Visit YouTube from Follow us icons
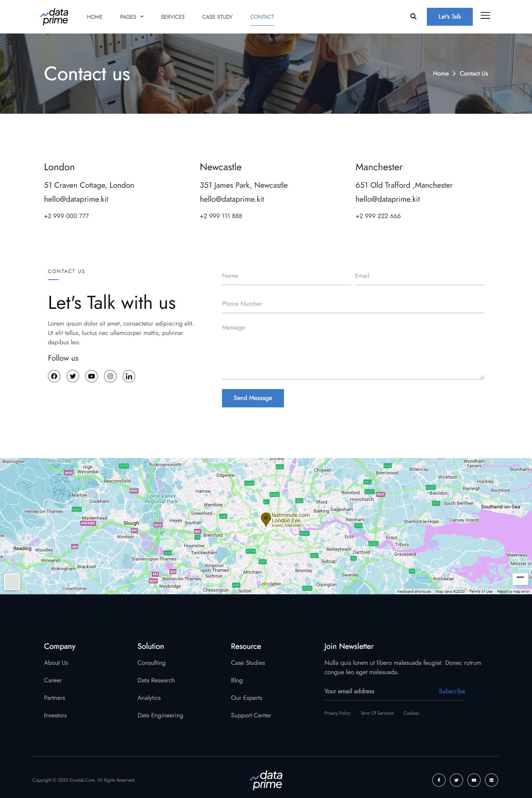Screen dimensions: 532x798 (x=92, y=376)
